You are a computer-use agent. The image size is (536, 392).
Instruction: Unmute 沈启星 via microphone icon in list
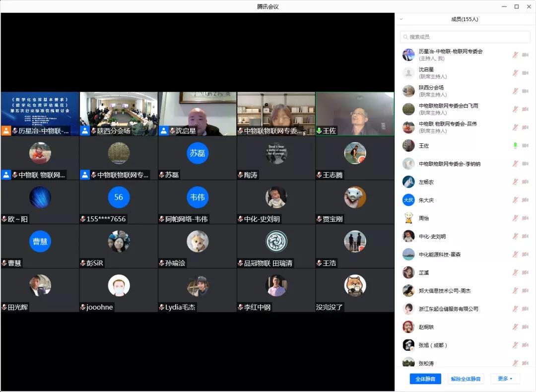tap(515, 73)
